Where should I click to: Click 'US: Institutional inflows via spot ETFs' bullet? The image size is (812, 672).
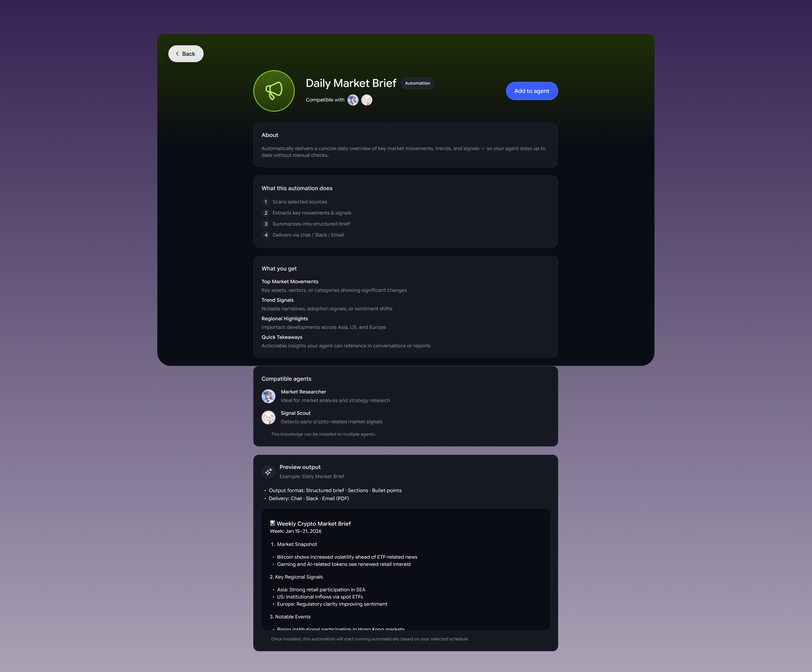[x=320, y=597]
